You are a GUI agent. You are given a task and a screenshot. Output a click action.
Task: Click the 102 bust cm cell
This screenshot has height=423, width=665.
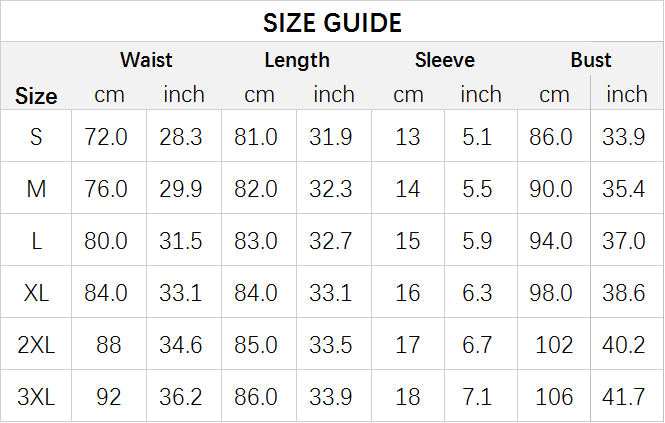tap(554, 345)
